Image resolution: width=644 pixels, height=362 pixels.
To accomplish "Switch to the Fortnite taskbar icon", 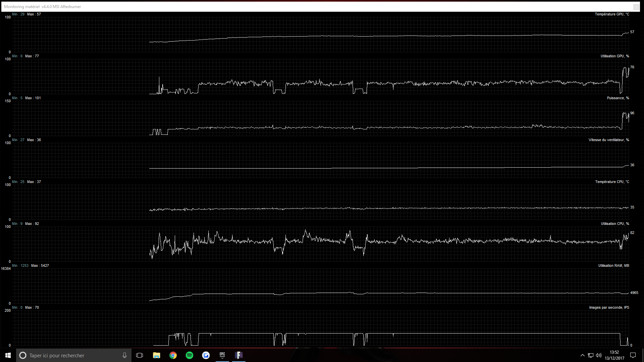I will 239,355.
